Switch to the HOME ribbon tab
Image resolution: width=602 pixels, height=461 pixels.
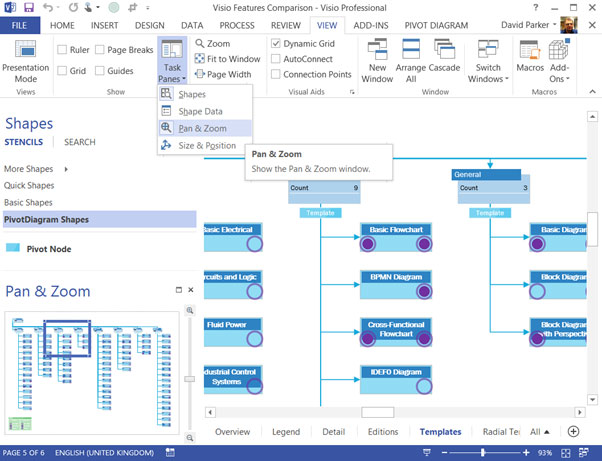click(x=62, y=25)
